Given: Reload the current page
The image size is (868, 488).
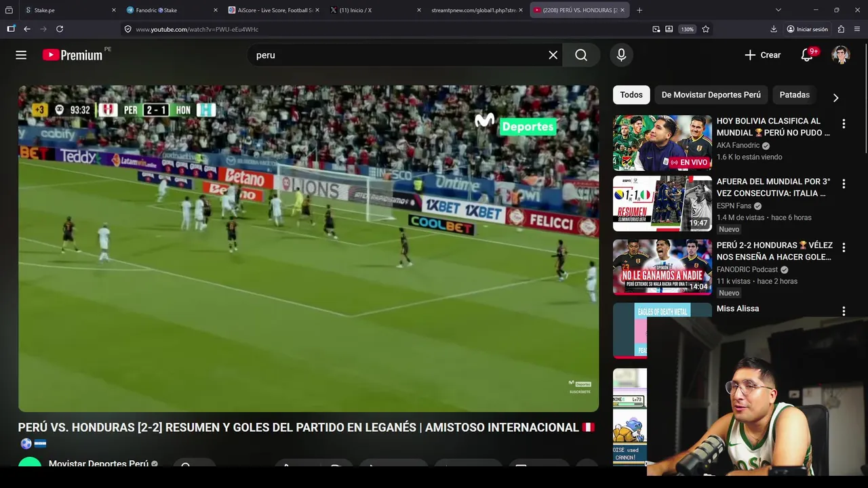Looking at the screenshot, I should point(60,29).
